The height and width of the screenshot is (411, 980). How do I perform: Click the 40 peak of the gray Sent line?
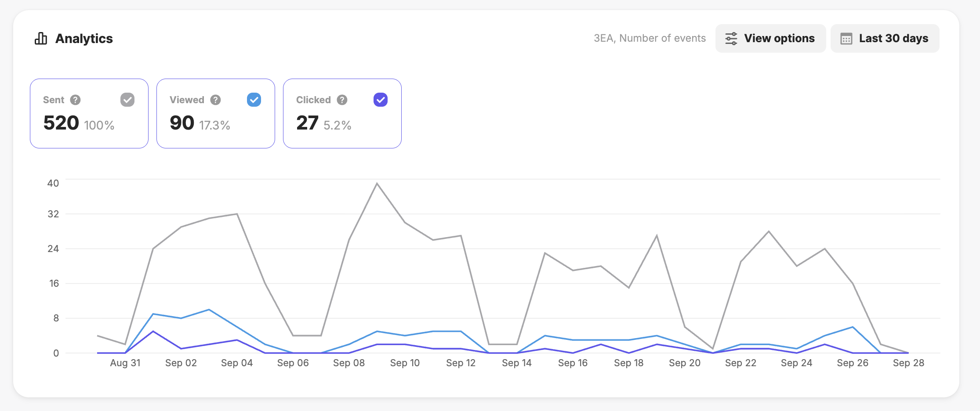pyautogui.click(x=377, y=184)
